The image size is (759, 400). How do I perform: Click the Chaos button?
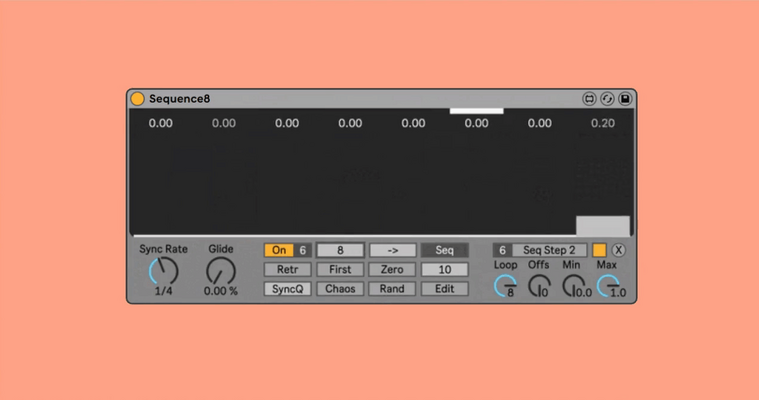point(340,289)
